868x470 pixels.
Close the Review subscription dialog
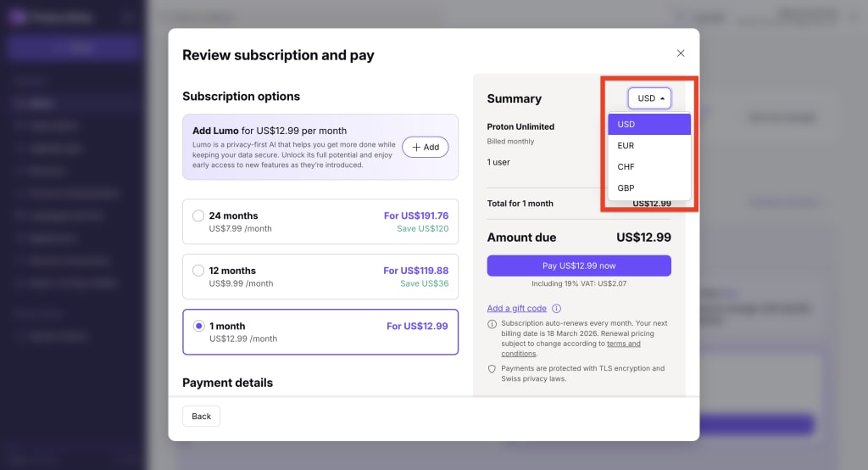(x=681, y=53)
